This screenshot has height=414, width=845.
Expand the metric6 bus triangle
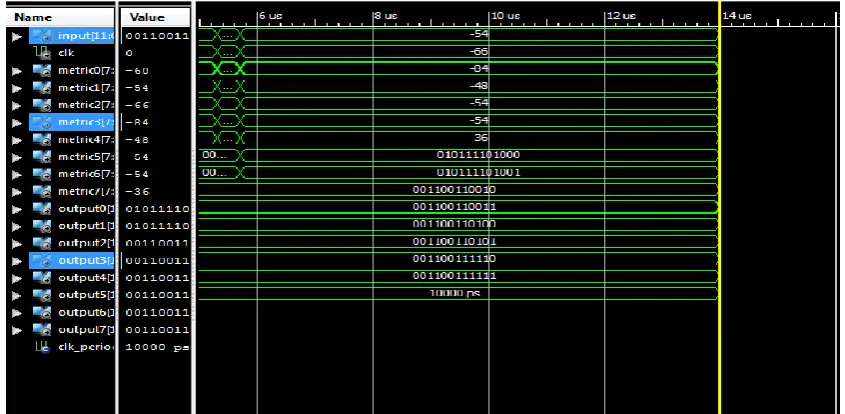17,174
